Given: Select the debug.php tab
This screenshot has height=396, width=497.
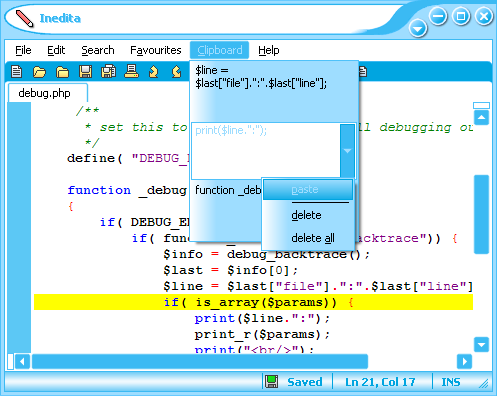Looking at the screenshot, I should click(45, 93).
